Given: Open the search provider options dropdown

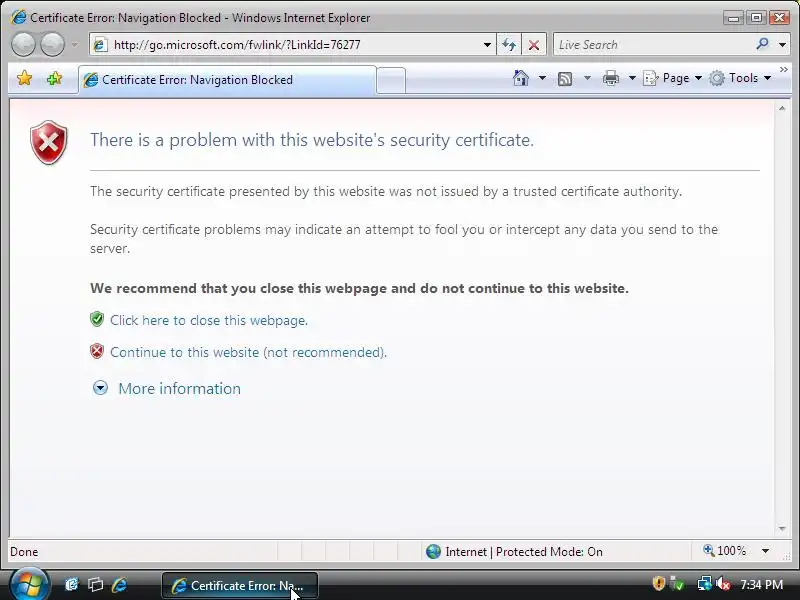Looking at the screenshot, I should pyautogui.click(x=782, y=45).
